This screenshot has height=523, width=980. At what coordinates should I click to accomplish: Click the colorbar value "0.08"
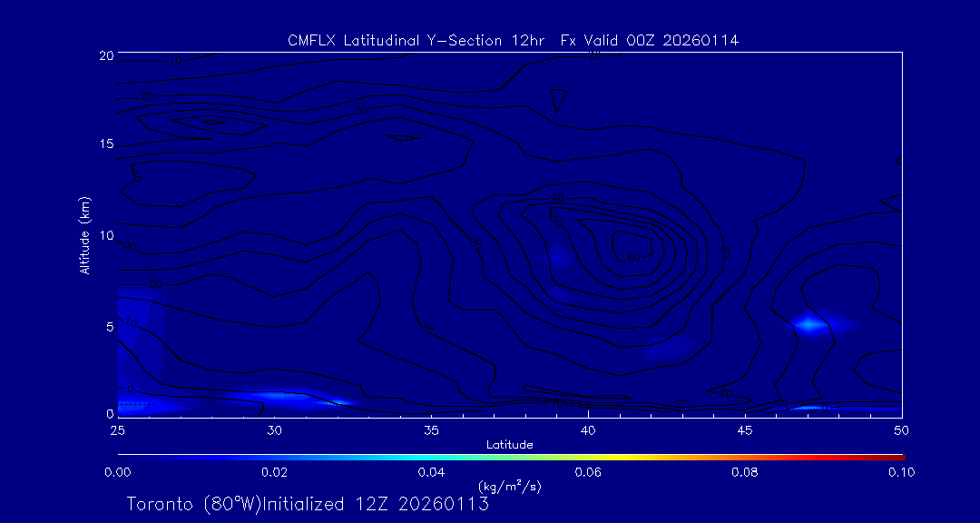746,472
